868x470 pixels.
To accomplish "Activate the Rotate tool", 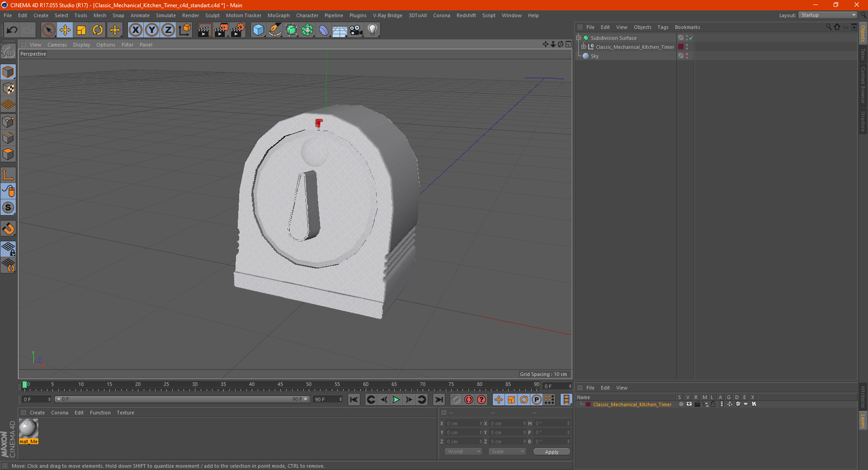I will tap(98, 30).
